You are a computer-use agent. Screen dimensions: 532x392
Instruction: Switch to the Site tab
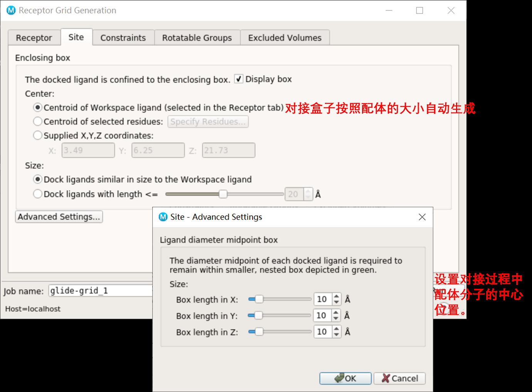tap(76, 37)
